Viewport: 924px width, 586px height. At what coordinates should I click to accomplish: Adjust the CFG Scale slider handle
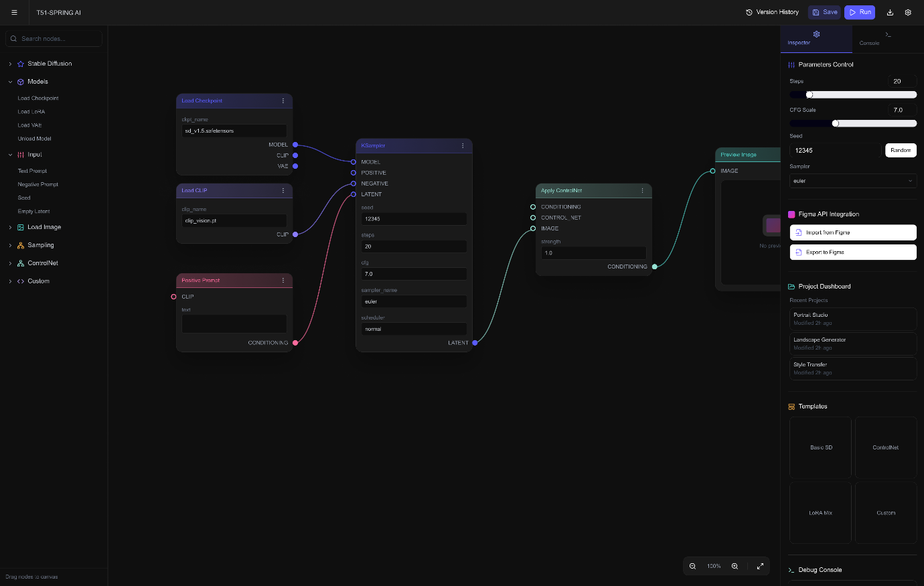pos(836,123)
